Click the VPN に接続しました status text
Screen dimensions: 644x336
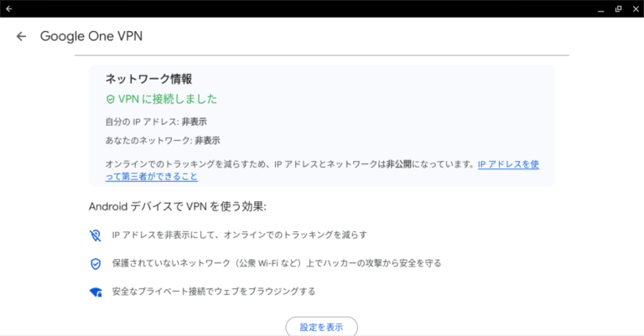click(x=168, y=99)
